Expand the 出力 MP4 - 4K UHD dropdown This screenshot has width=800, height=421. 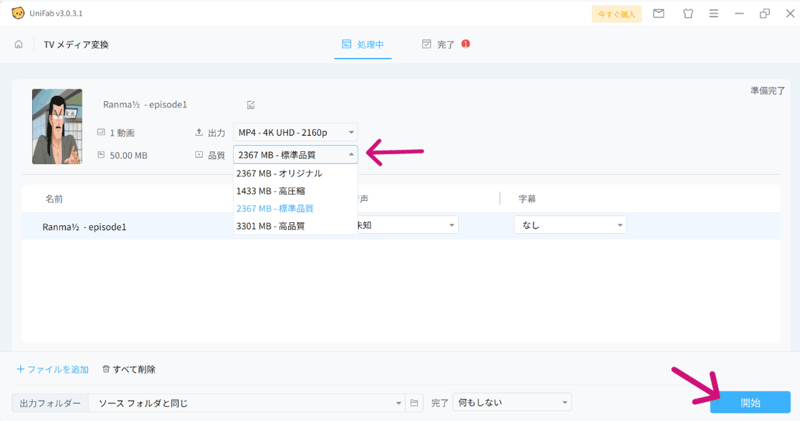click(x=295, y=132)
